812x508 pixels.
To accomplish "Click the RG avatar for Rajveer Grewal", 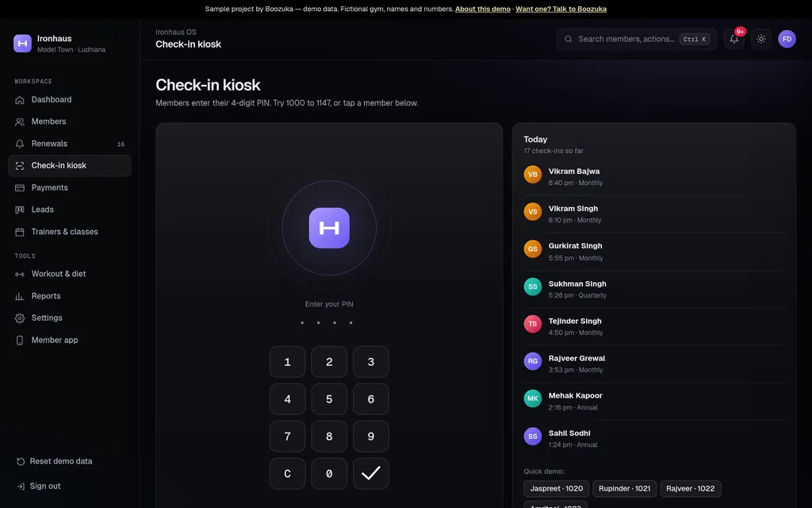I will 532,361.
